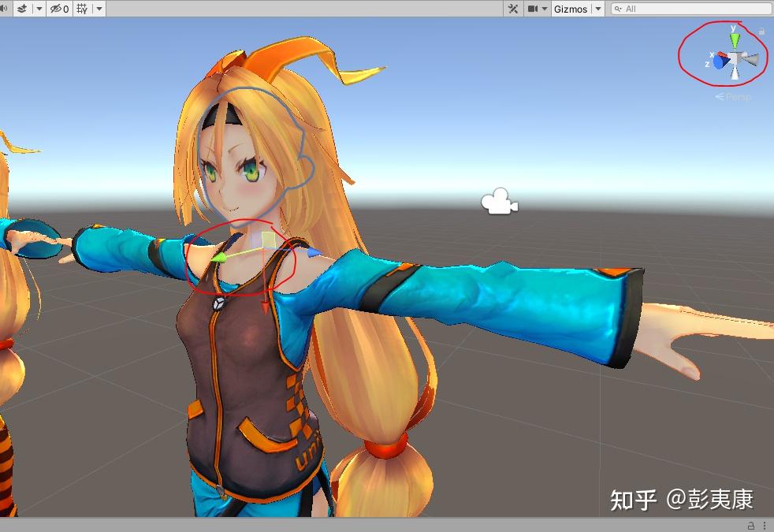Toggle scene effects layers button
Screen dimensions: 774x532
coord(22,9)
